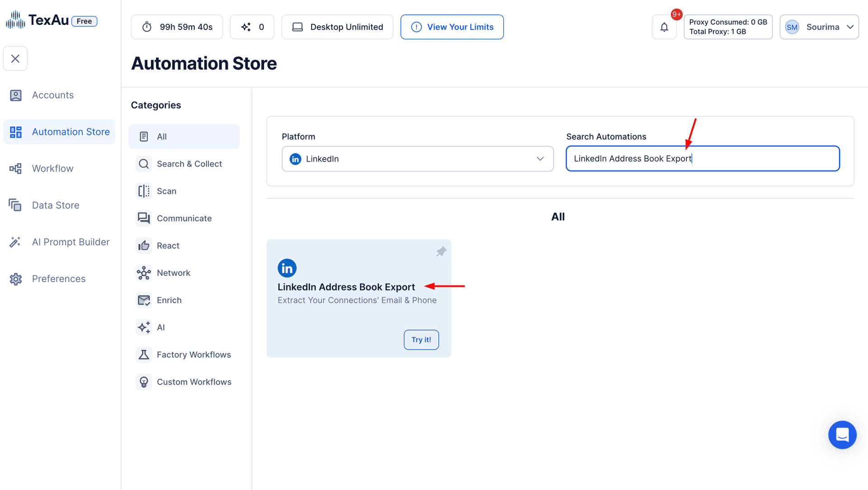
Task: Click the Data Store copy icon
Action: [15, 205]
